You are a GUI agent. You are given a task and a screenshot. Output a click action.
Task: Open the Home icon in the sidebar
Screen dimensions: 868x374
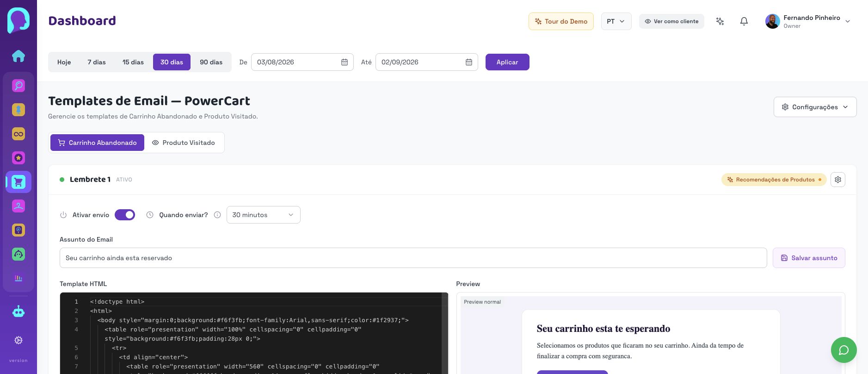click(x=18, y=56)
